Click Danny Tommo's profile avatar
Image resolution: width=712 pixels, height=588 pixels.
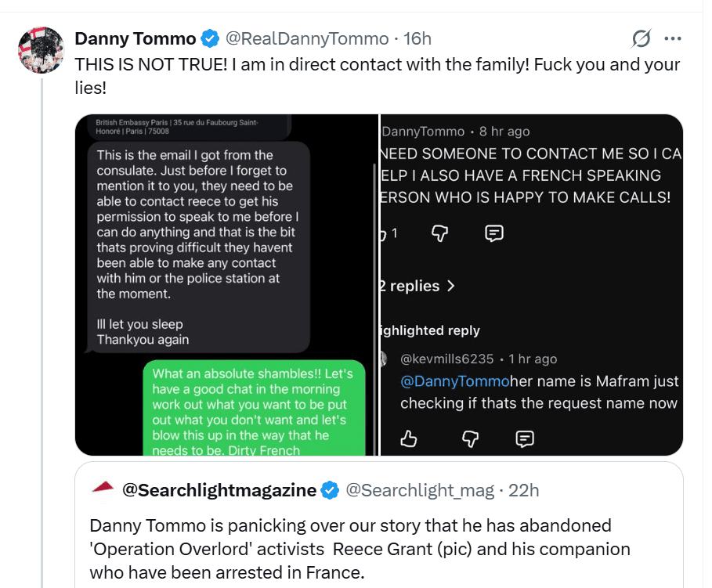[41, 50]
